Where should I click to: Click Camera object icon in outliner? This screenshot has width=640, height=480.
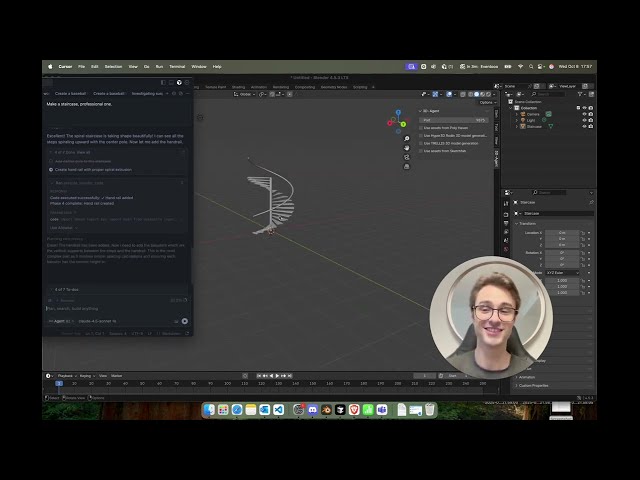coord(523,114)
